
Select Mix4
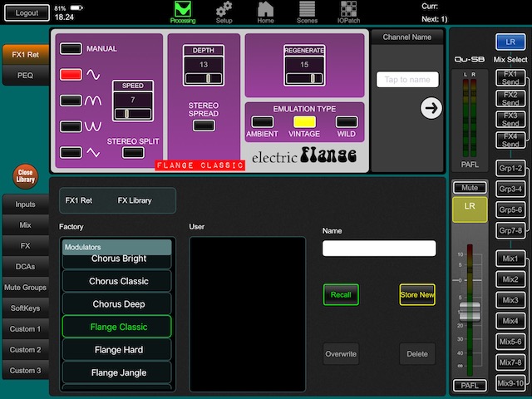[x=510, y=321]
